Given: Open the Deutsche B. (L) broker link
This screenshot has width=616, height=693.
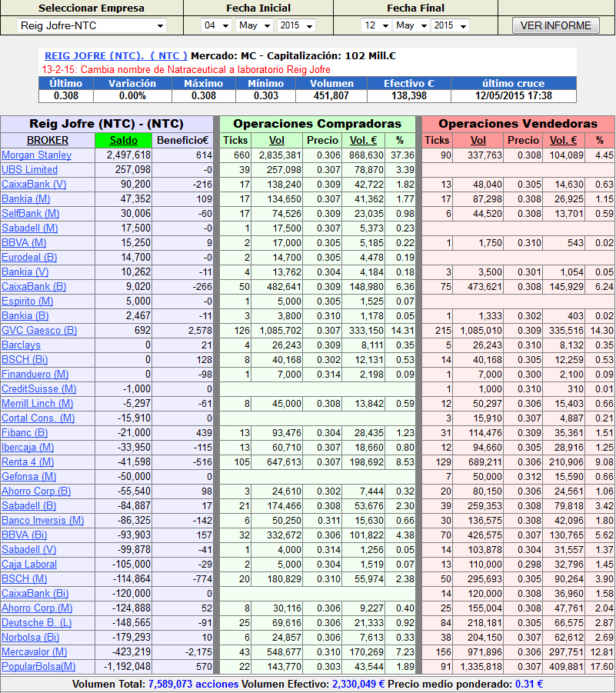Looking at the screenshot, I should [x=37, y=622].
